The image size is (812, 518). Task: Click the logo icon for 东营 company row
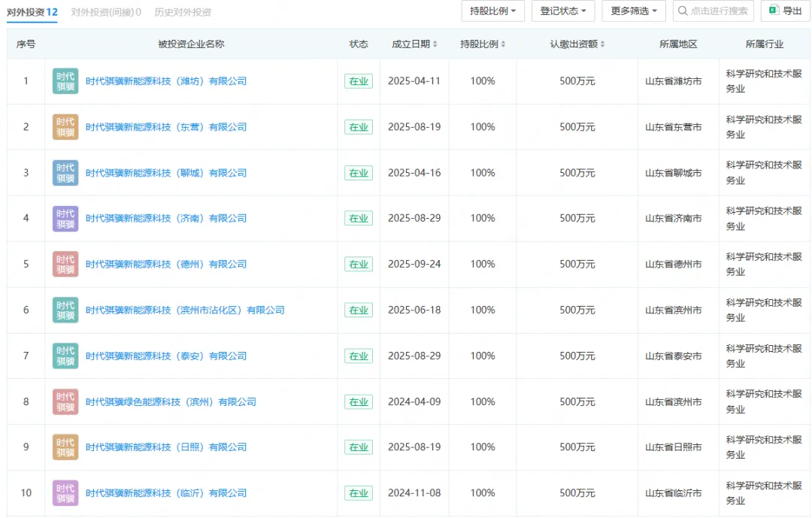coord(65,127)
